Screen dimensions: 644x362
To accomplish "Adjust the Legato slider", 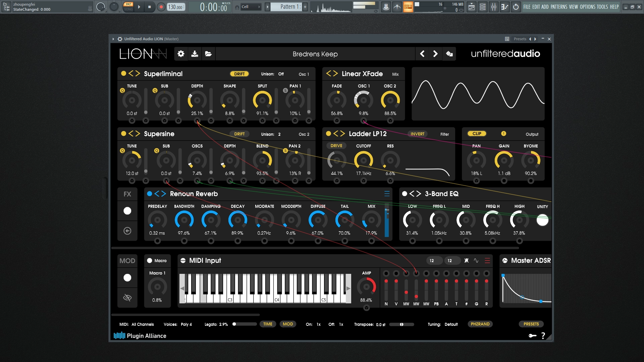I will pos(244,324).
